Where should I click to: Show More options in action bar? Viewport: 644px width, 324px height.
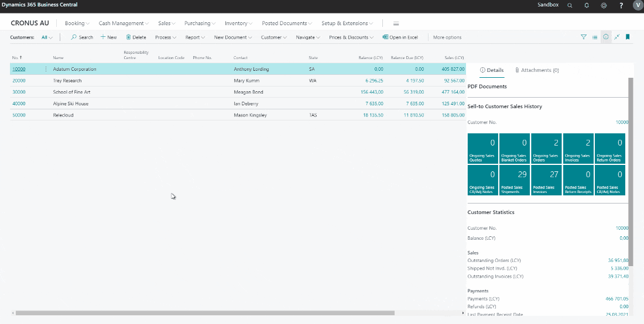pos(447,37)
